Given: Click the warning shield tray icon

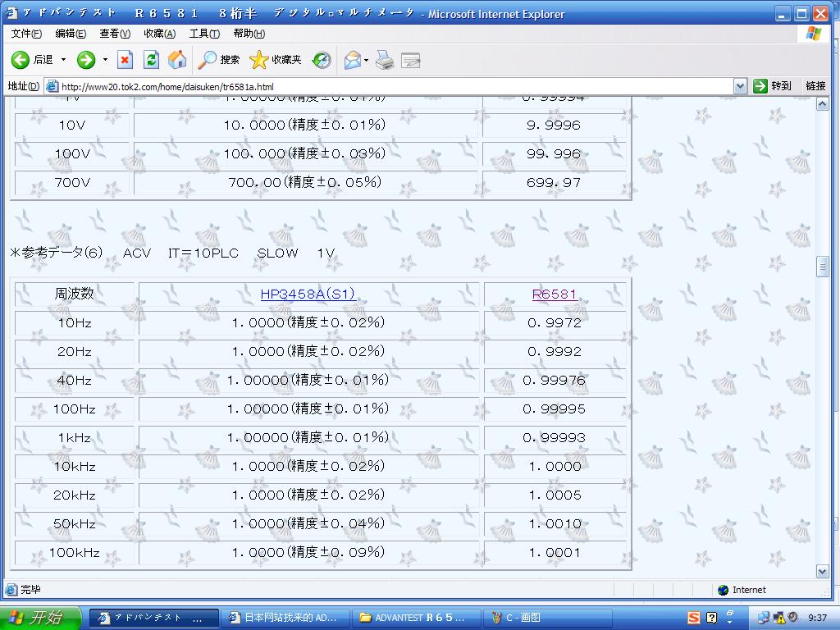Looking at the screenshot, I should [778, 618].
